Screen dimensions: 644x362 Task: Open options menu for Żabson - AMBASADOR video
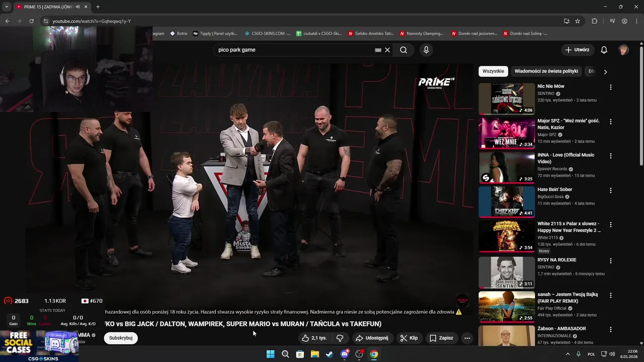(610, 329)
